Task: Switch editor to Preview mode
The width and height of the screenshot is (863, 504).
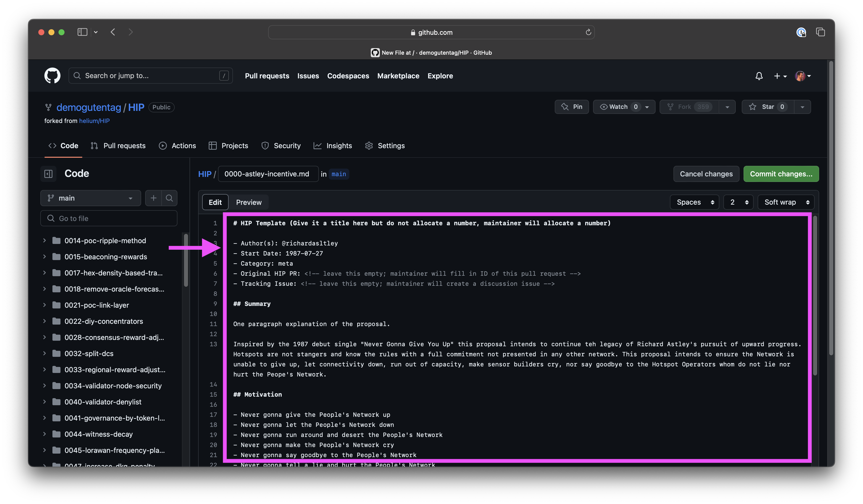Action: point(249,202)
